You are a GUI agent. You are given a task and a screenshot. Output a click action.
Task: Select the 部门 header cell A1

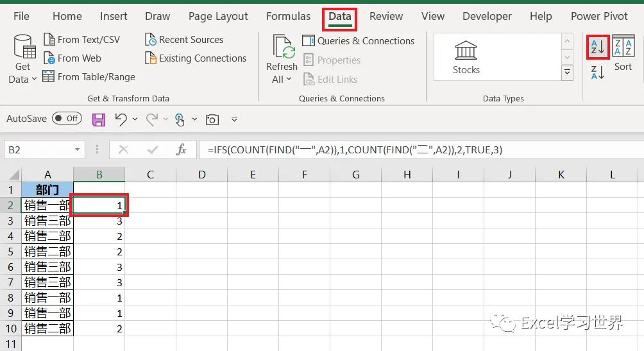click(47, 189)
